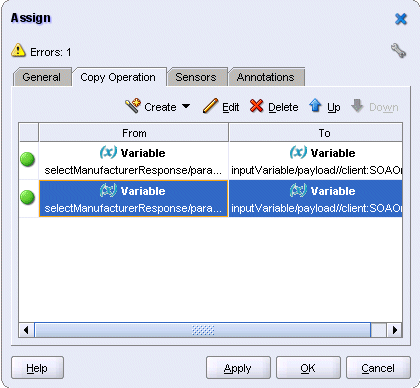Click the green status circle in first row

click(27, 159)
